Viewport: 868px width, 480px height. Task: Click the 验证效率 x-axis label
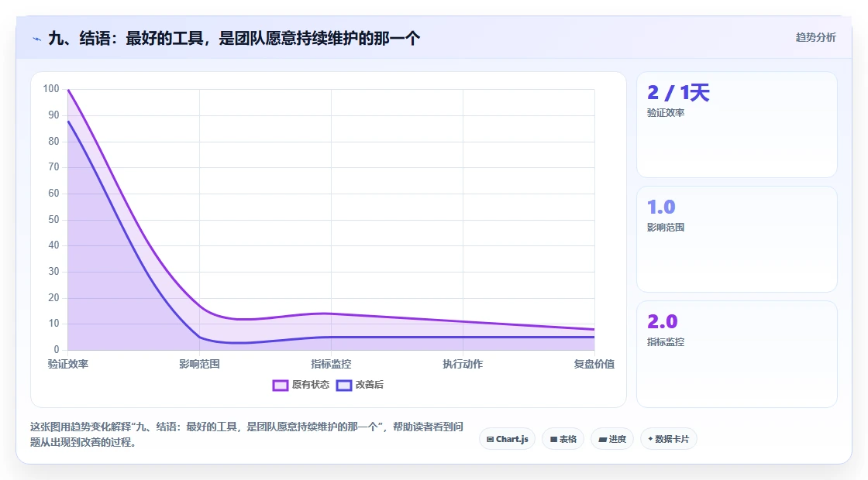point(68,364)
